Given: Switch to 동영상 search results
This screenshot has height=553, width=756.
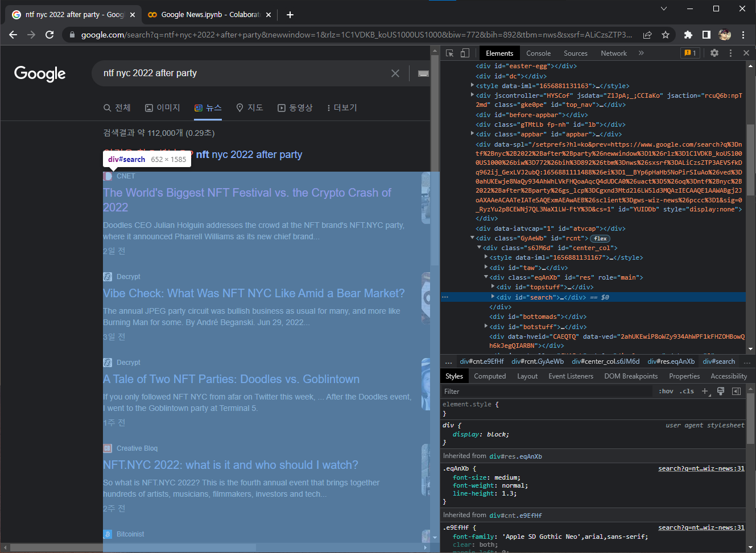Looking at the screenshot, I should coord(295,107).
